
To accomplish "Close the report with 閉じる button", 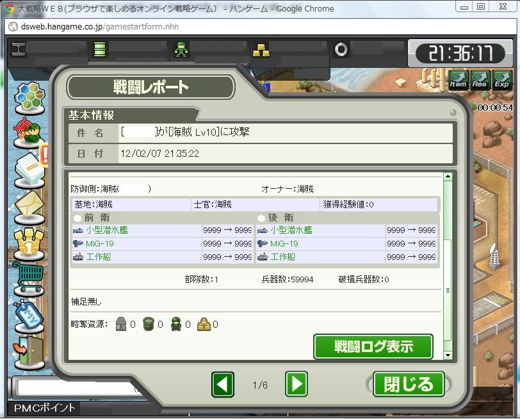I will (409, 384).
